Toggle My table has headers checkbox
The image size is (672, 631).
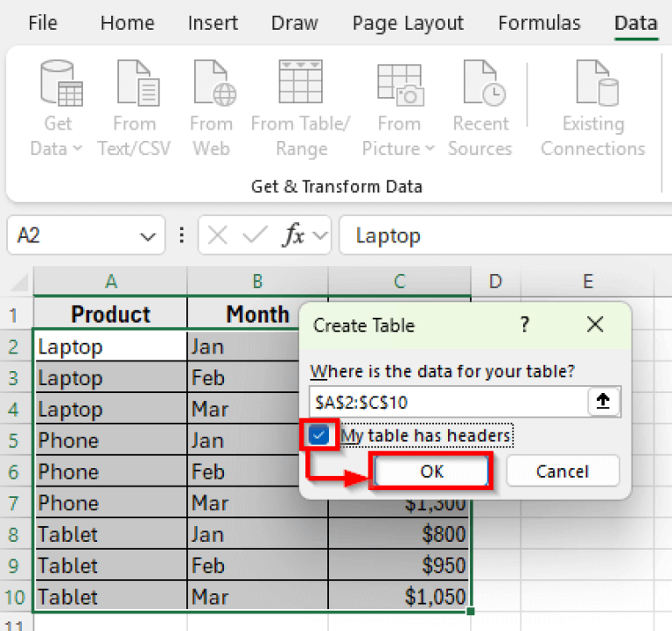[318, 436]
